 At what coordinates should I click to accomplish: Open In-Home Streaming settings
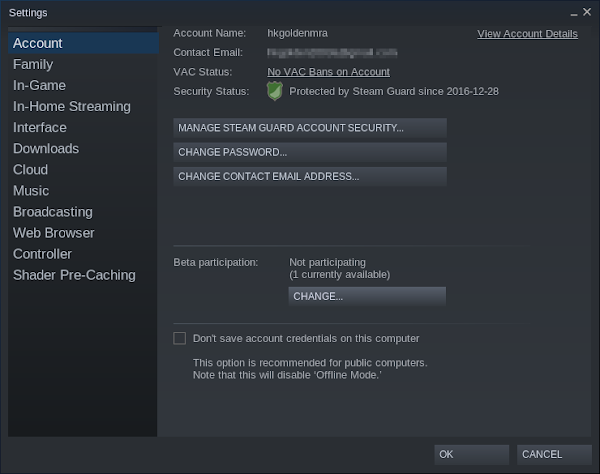tap(83, 106)
